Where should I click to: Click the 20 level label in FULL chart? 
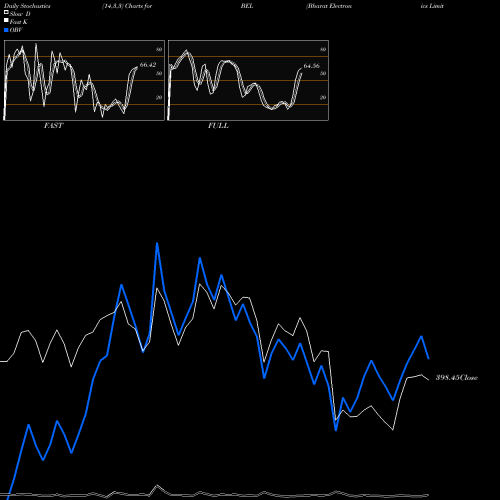(x=323, y=97)
